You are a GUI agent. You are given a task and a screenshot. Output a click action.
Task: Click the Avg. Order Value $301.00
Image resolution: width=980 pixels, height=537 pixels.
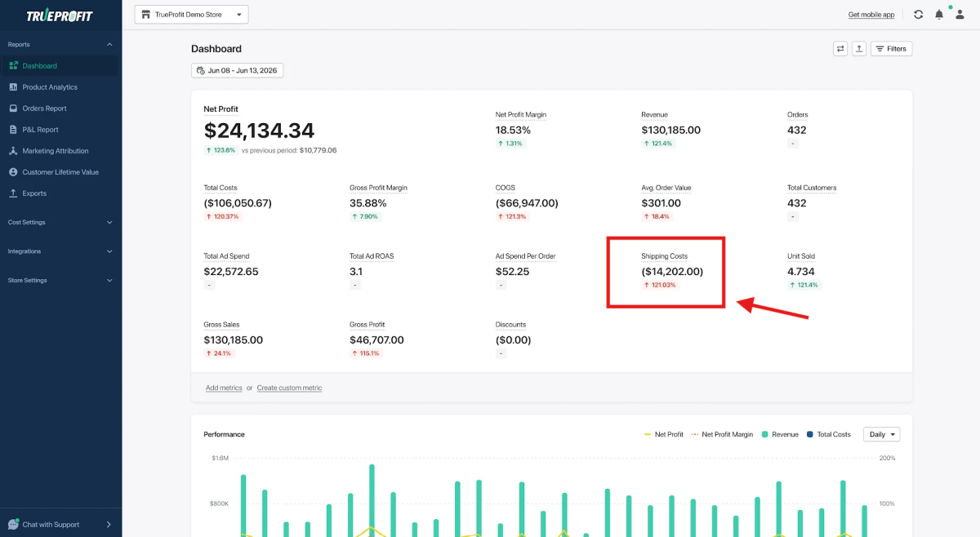661,203
